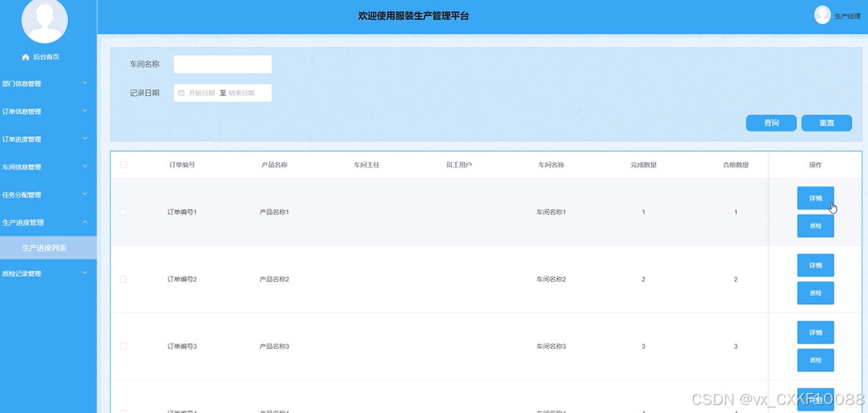This screenshot has height=413, width=868.
Task: Click the sidebar user avatar image
Action: tap(44, 21)
